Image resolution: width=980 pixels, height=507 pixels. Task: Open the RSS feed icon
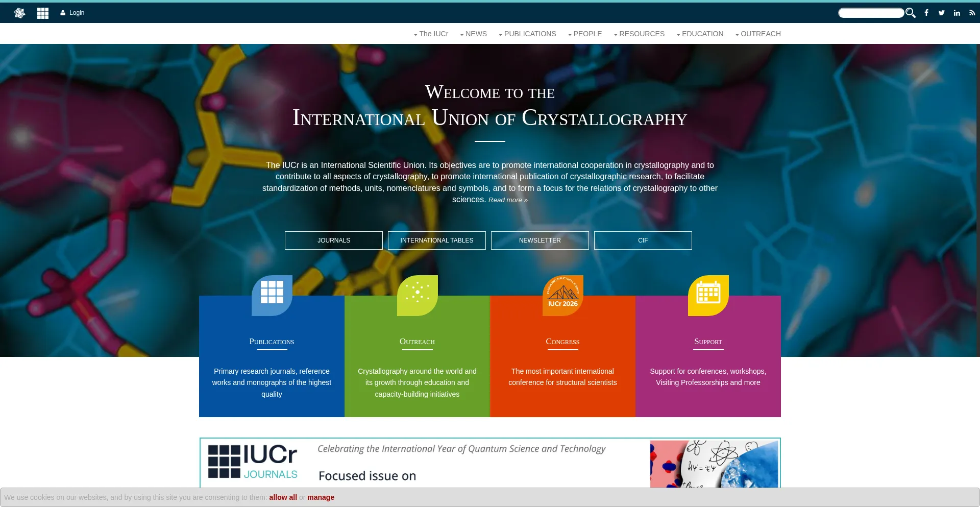click(972, 13)
